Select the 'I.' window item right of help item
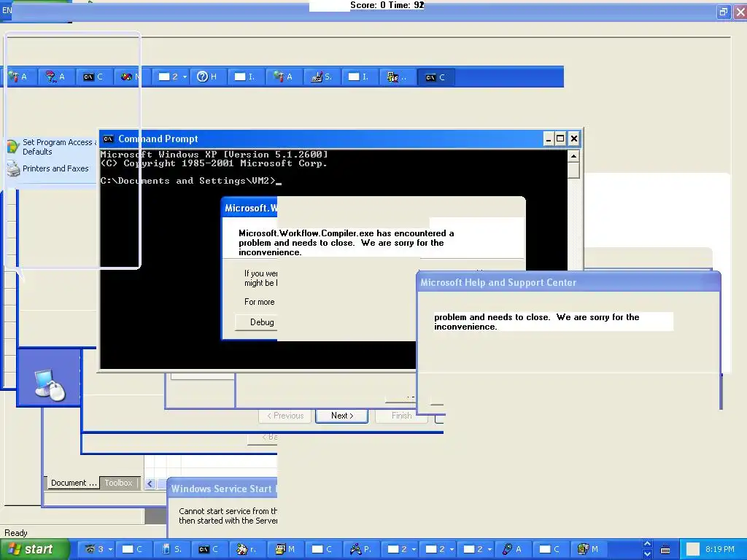Screen dimensions: 747x560 [x=246, y=77]
